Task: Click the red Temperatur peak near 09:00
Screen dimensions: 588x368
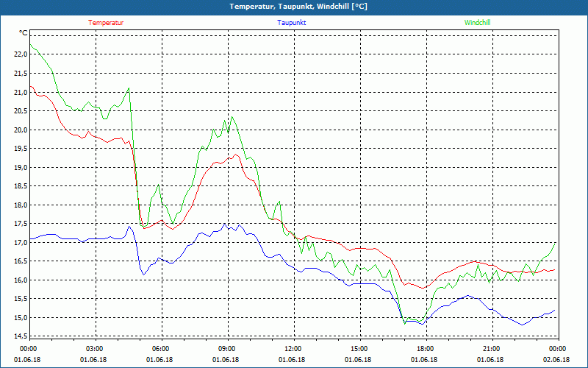Action: [x=235, y=155]
